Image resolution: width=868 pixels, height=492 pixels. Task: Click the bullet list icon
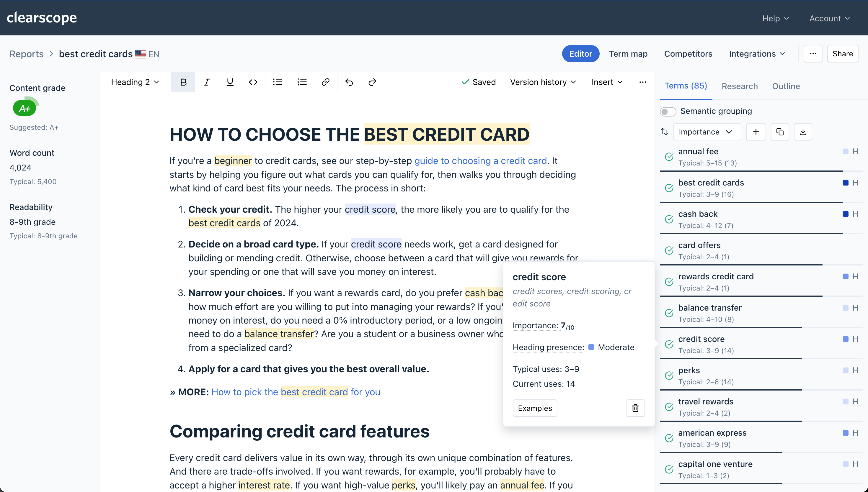click(x=277, y=82)
